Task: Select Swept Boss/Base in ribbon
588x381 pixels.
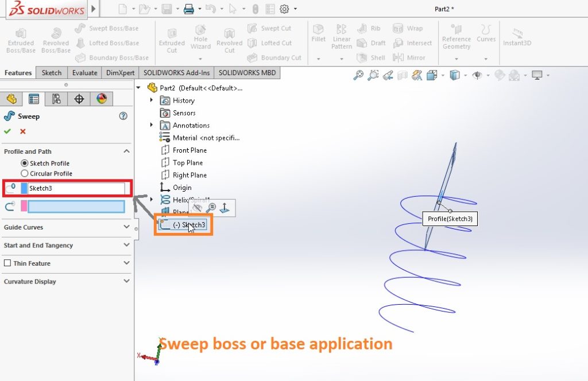Action: click(x=106, y=28)
